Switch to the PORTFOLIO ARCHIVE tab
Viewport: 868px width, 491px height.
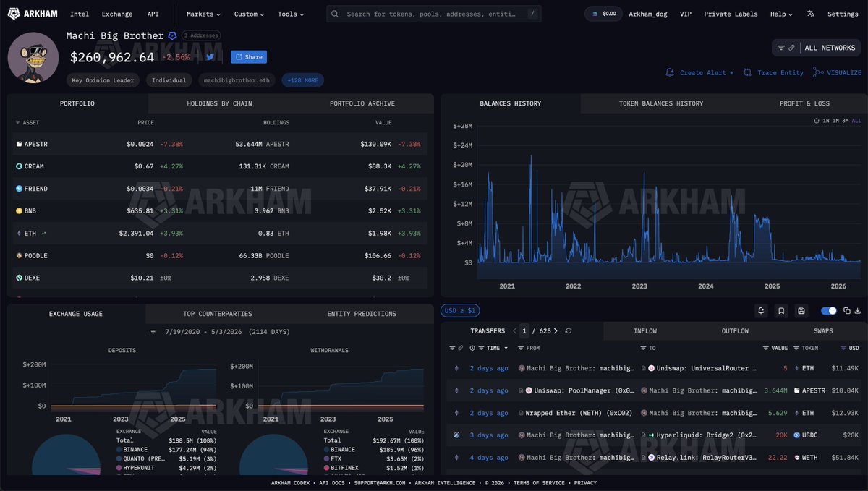point(362,103)
